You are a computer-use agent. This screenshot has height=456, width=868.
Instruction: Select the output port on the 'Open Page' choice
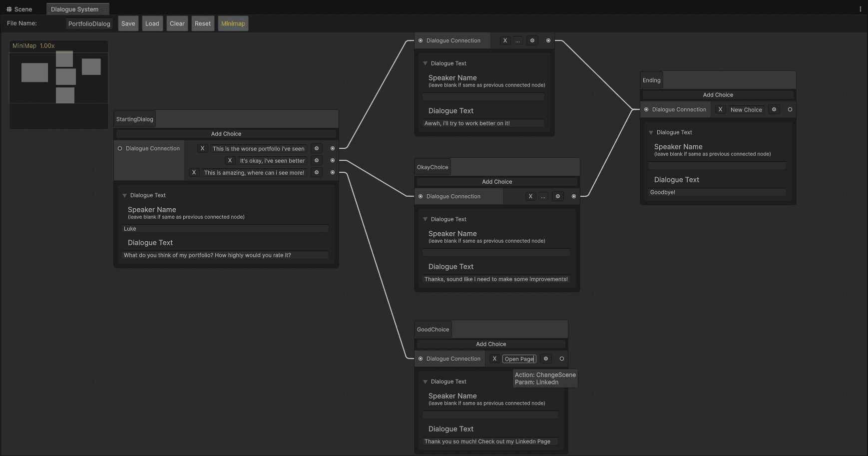[x=561, y=359]
